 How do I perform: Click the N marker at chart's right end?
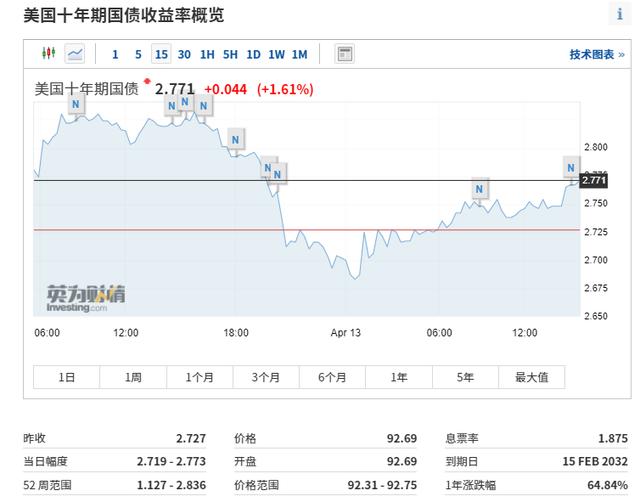tap(571, 167)
